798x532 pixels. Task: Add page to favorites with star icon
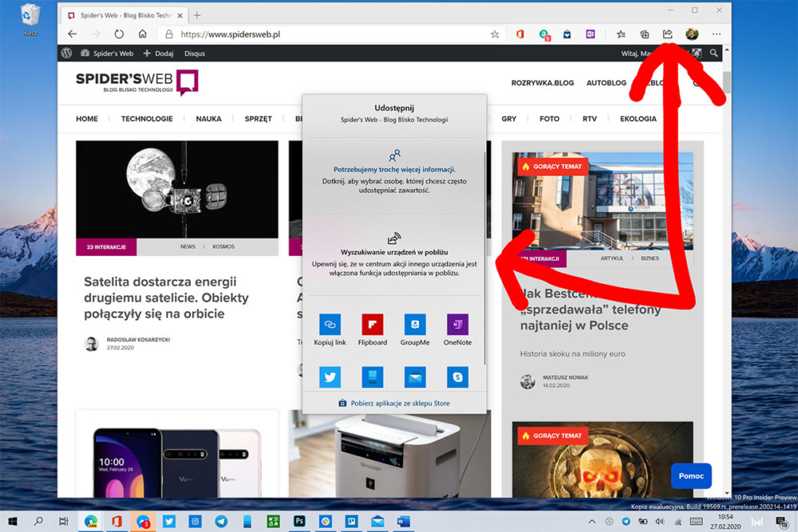click(495, 34)
